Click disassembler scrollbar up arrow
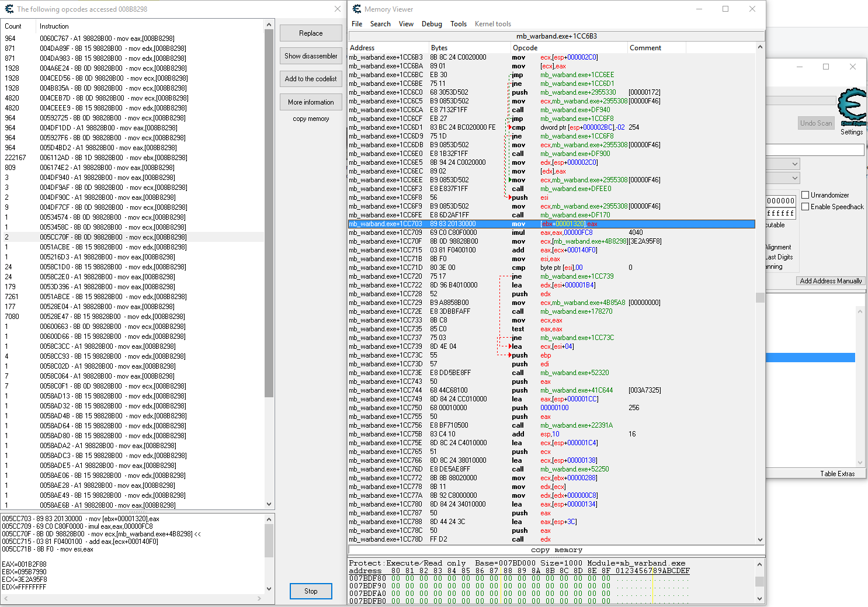Viewport: 868px width, 607px height. (x=760, y=47)
